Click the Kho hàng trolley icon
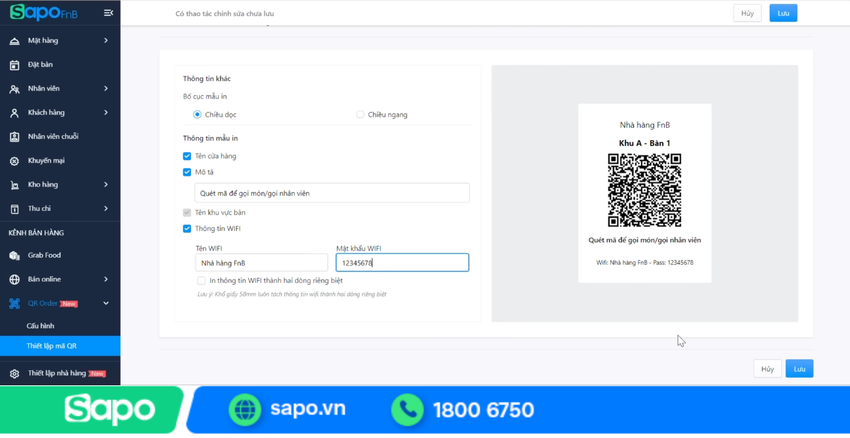 pos(15,185)
